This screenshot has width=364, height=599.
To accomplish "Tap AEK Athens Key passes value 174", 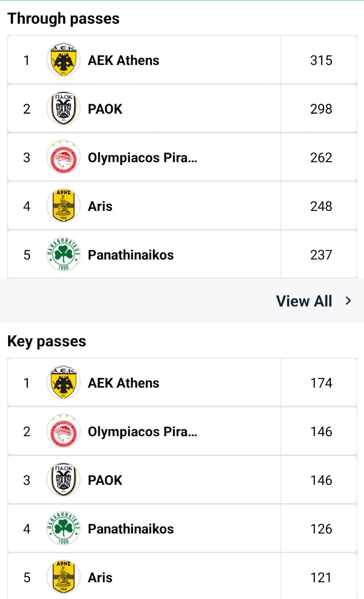I will coord(321,383).
